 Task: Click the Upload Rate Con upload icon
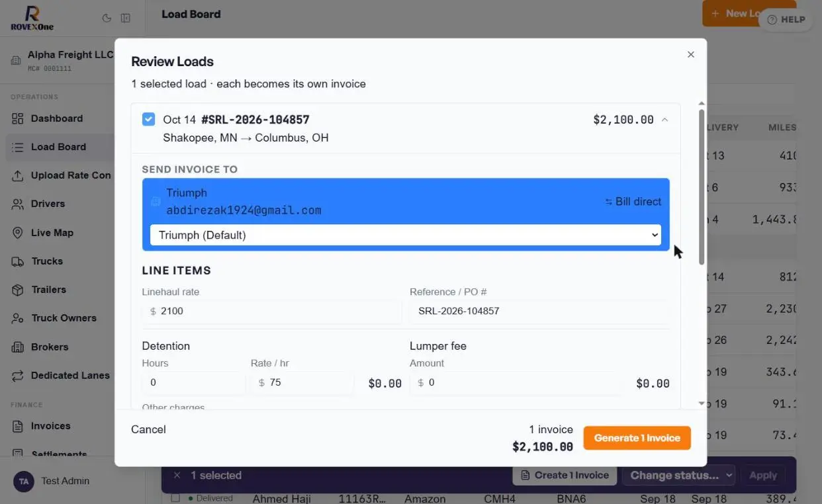[18, 175]
